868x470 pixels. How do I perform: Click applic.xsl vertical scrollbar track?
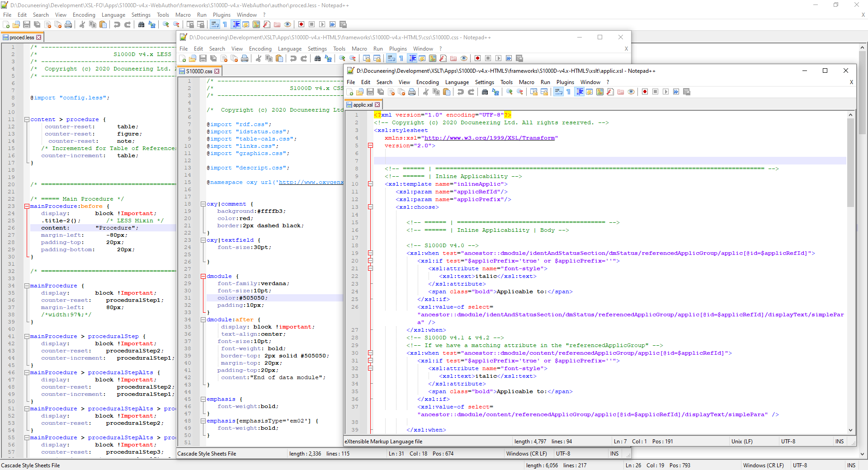click(x=850, y=316)
